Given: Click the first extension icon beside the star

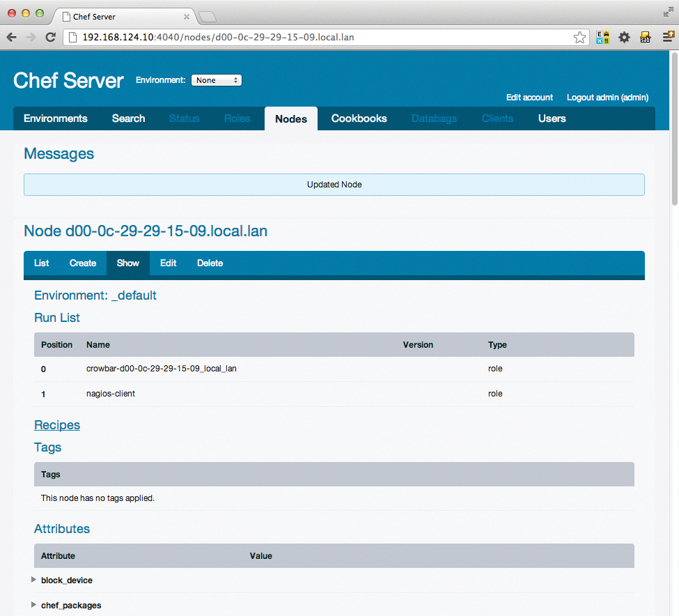Looking at the screenshot, I should (602, 38).
